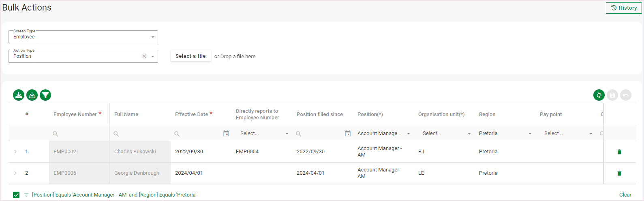644x201 pixels.
Task: Click the Clear filter link
Action: [x=625, y=195]
